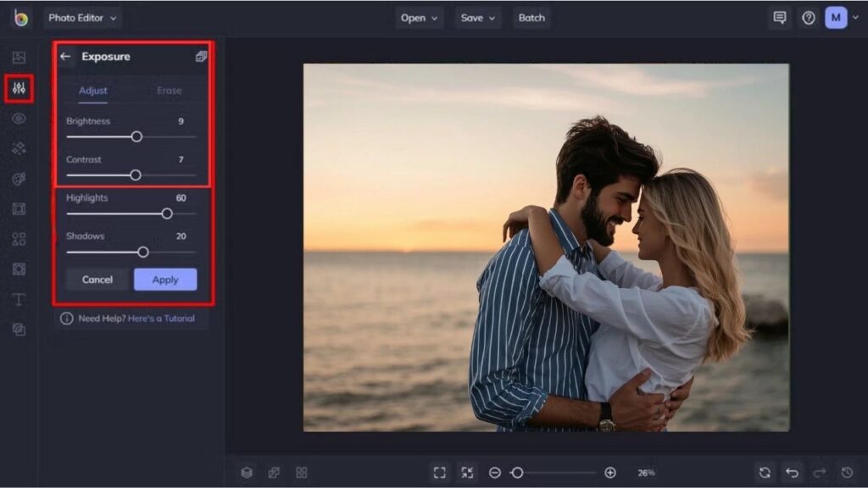Viewport: 868px width, 488px height.
Task: Expand the account menu chevron
Action: tap(856, 18)
